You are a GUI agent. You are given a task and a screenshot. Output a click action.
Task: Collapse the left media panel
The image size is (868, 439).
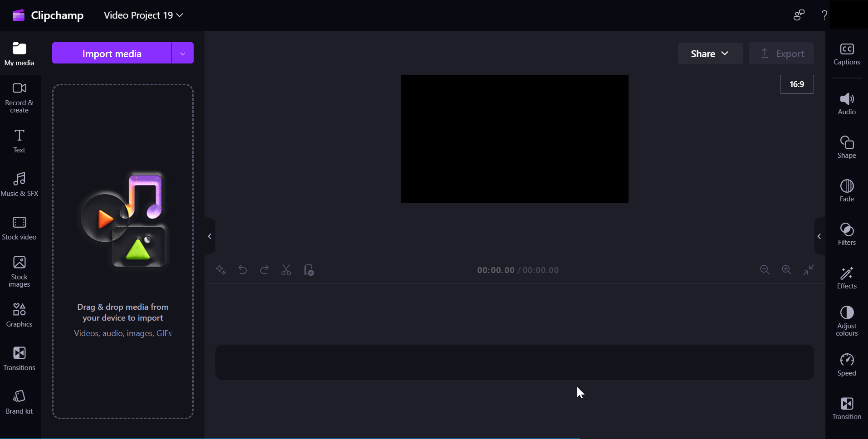pyautogui.click(x=210, y=236)
